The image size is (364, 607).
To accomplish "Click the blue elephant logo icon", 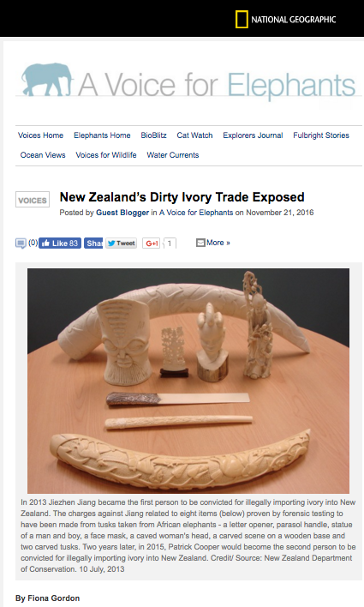I will (x=47, y=80).
